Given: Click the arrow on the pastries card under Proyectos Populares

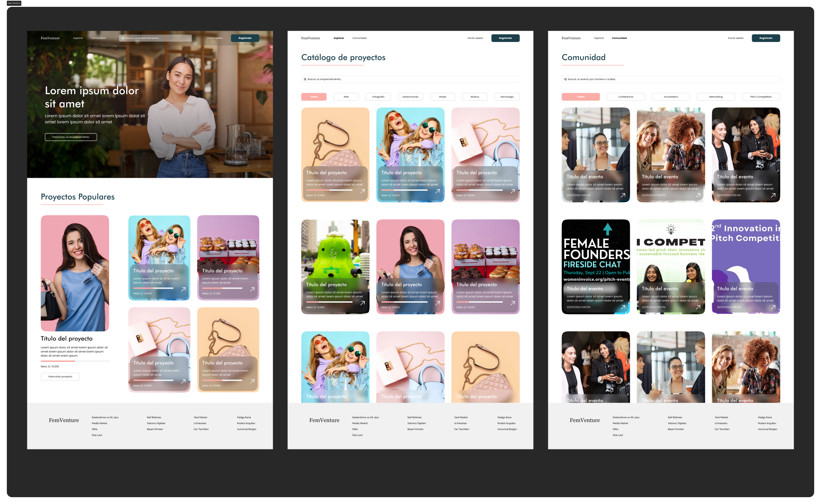Looking at the screenshot, I should point(252,289).
